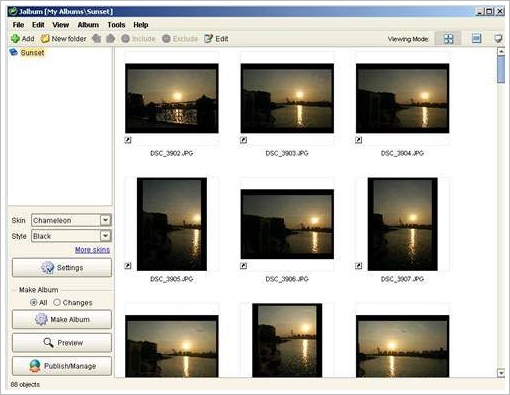Image resolution: width=510 pixels, height=395 pixels.
Task: Open the Help menu
Action: pos(141,25)
